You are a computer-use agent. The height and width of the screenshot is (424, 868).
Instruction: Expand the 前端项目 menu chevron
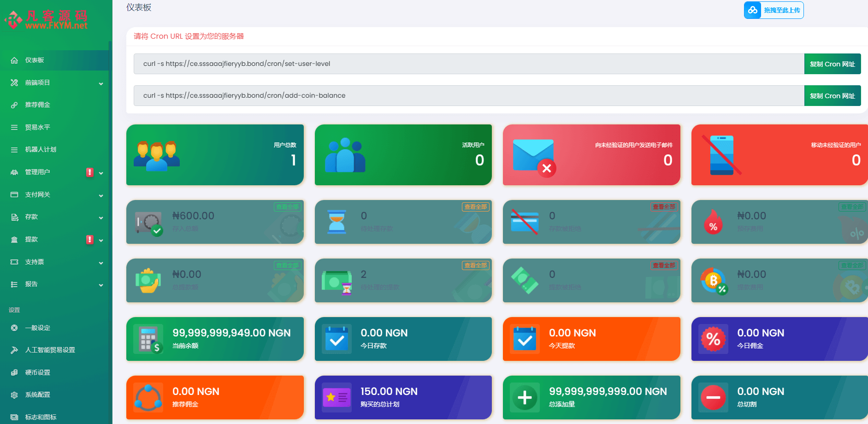(x=101, y=83)
